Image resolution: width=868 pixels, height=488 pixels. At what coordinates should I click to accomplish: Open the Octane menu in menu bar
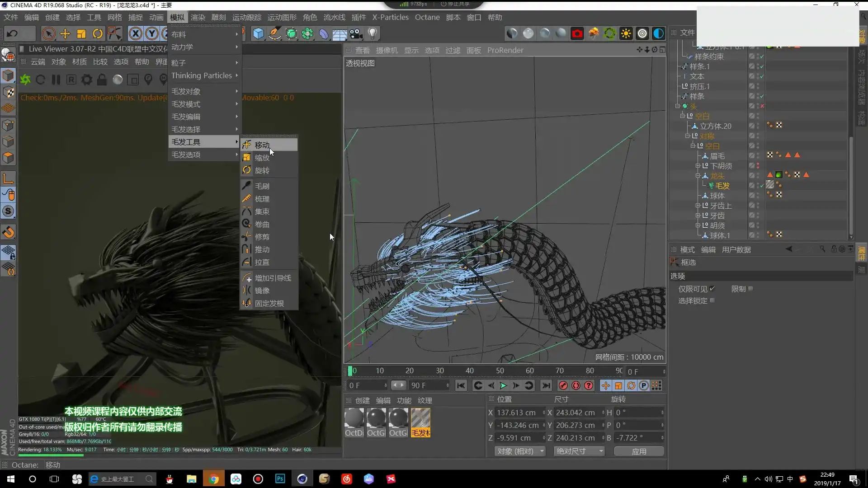[x=427, y=17]
